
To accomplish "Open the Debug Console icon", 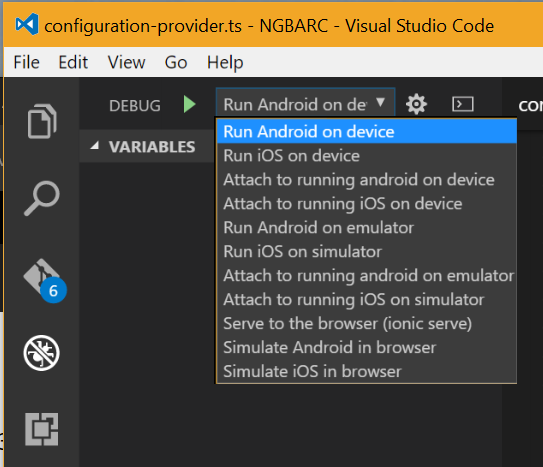I will tap(463, 104).
